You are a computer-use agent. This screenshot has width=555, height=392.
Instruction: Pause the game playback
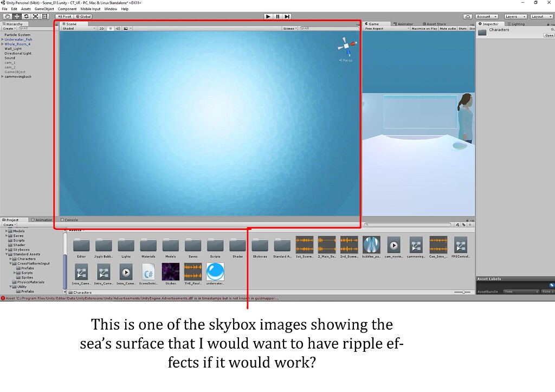[277, 16]
